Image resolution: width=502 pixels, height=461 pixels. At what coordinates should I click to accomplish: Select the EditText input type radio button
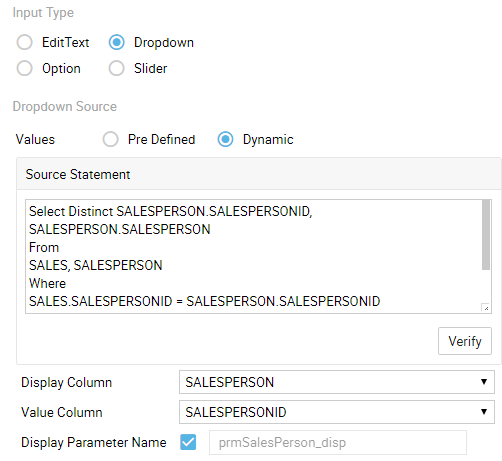25,42
